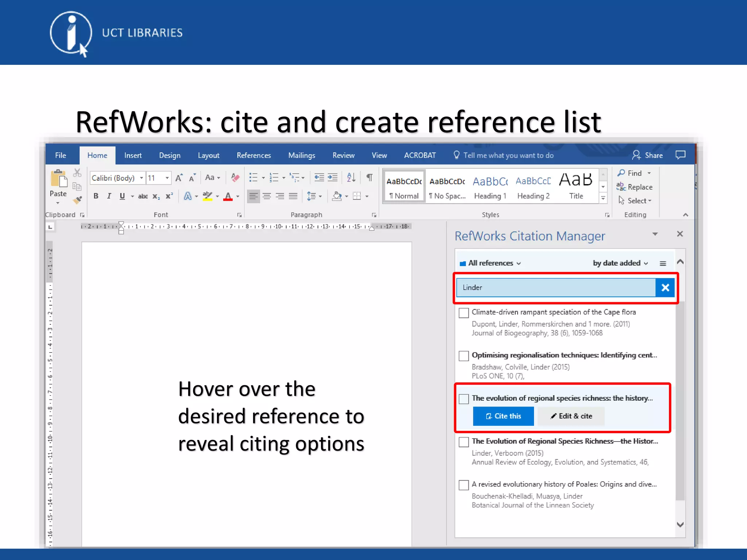Check The evolution of regional species richness reference
Image resolution: width=747 pixels, height=560 pixels.
pyautogui.click(x=464, y=399)
